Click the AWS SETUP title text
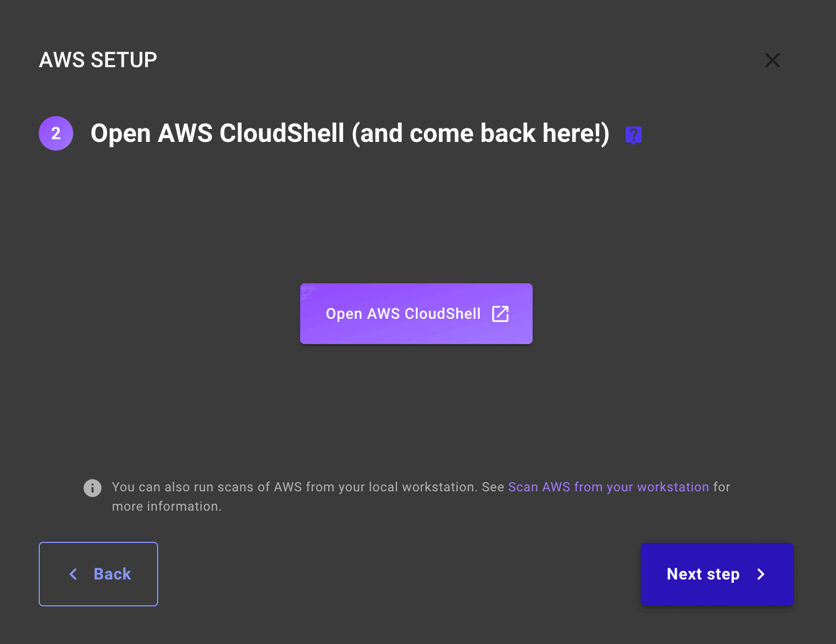Viewport: 836px width, 644px height. (x=97, y=60)
